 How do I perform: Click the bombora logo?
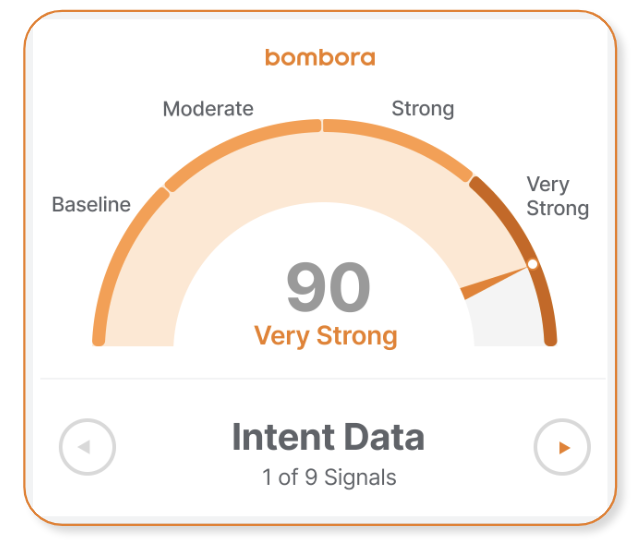[320, 58]
